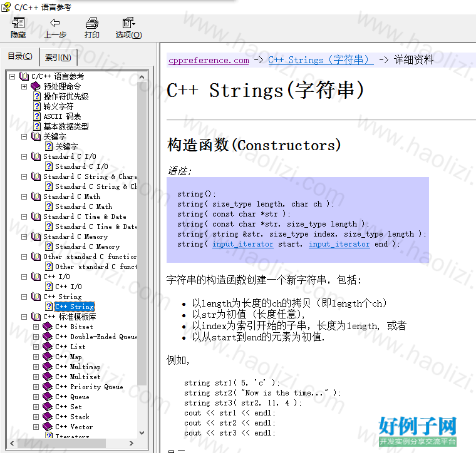Open the child C++ I/O topic
476x453 pixels.
point(68,287)
